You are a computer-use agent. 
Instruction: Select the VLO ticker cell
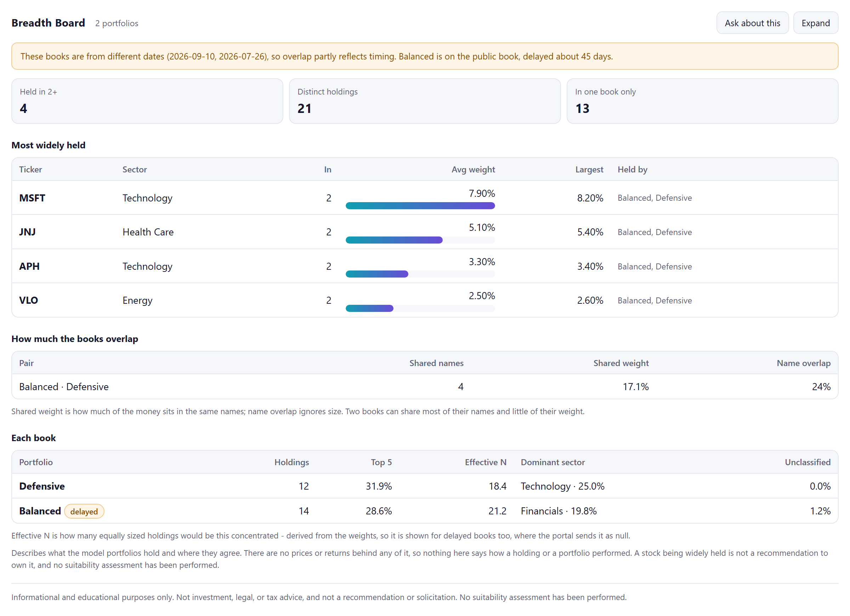coord(28,301)
